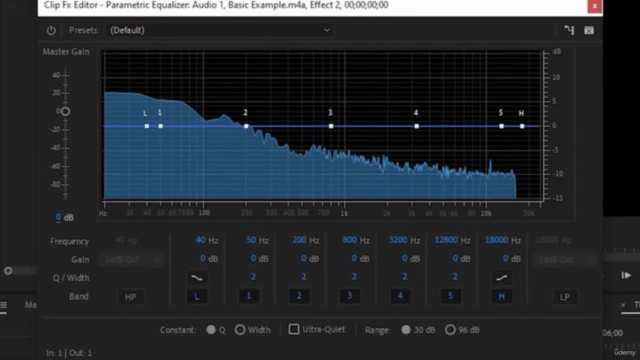Click the Q value 2 for band 3
640x360 pixels.
coord(354,277)
